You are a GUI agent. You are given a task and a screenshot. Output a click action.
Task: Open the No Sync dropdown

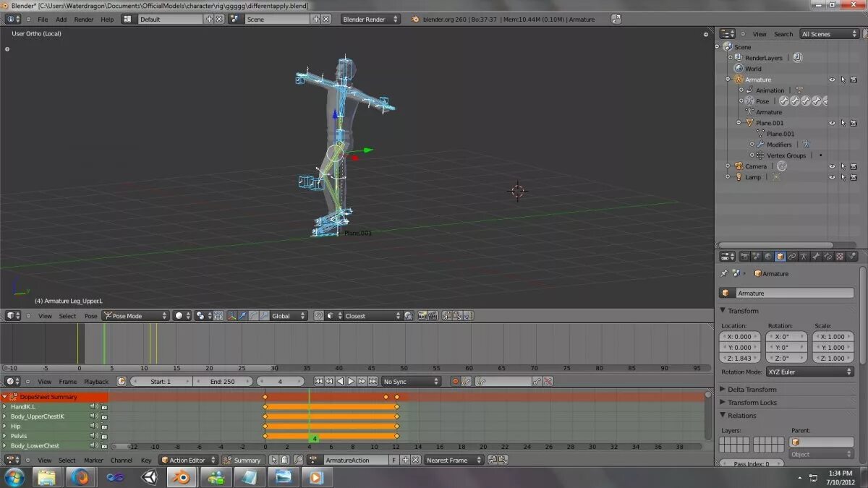pyautogui.click(x=411, y=381)
